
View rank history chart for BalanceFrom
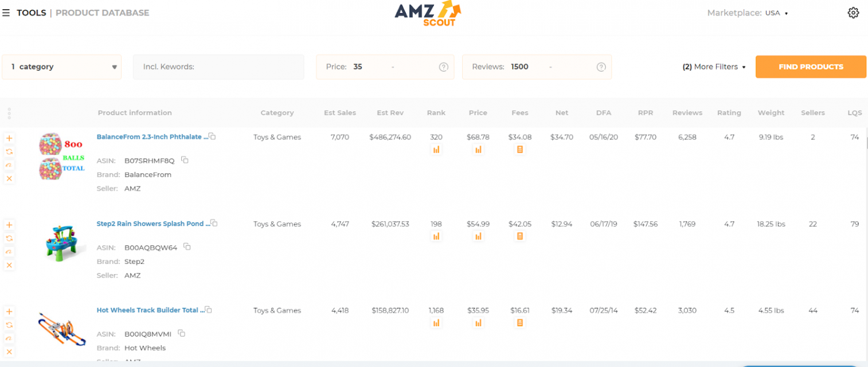pos(436,150)
